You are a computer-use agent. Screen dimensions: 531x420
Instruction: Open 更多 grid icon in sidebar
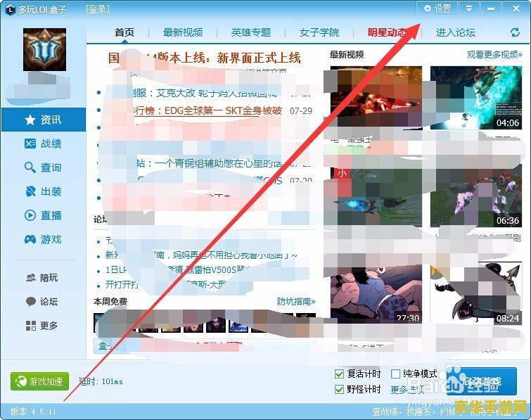(42, 326)
